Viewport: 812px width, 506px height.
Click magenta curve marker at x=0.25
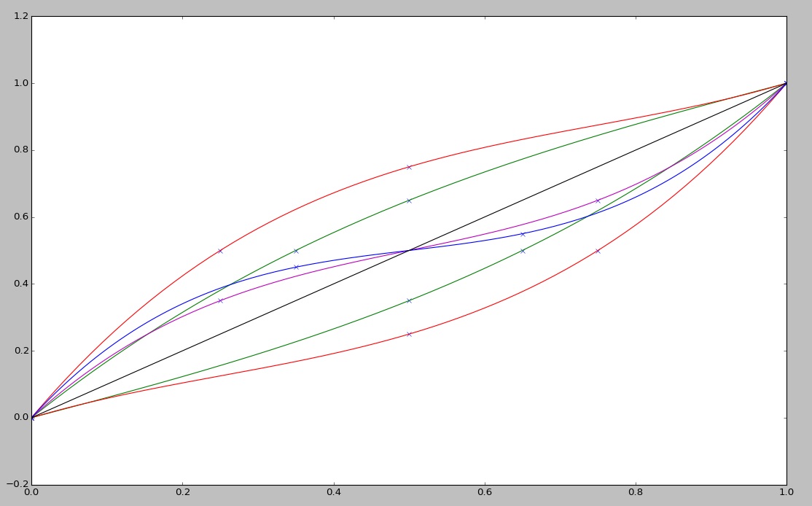point(220,300)
